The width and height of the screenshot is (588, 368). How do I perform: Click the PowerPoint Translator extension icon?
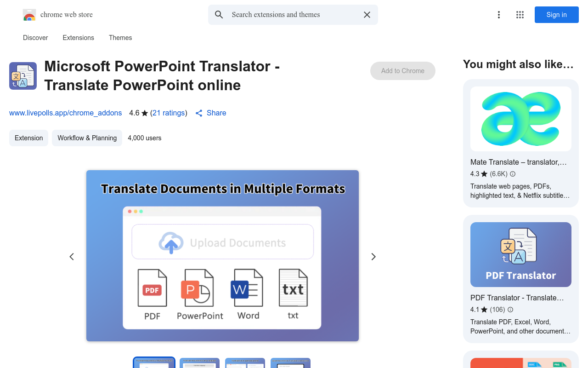pyautogui.click(x=23, y=76)
